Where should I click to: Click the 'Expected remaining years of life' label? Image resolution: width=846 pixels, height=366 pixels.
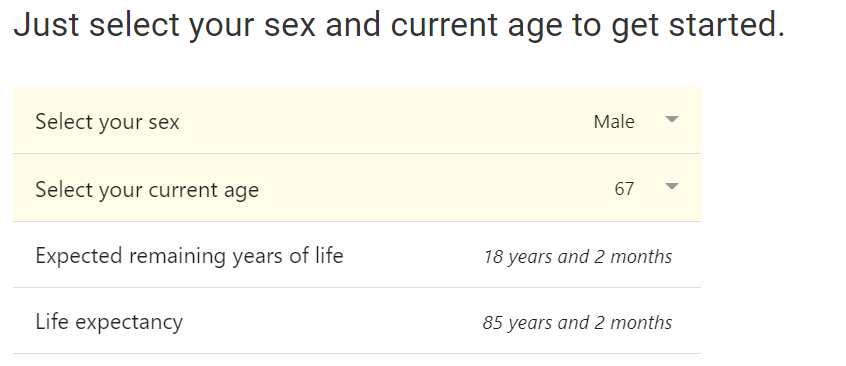[189, 255]
